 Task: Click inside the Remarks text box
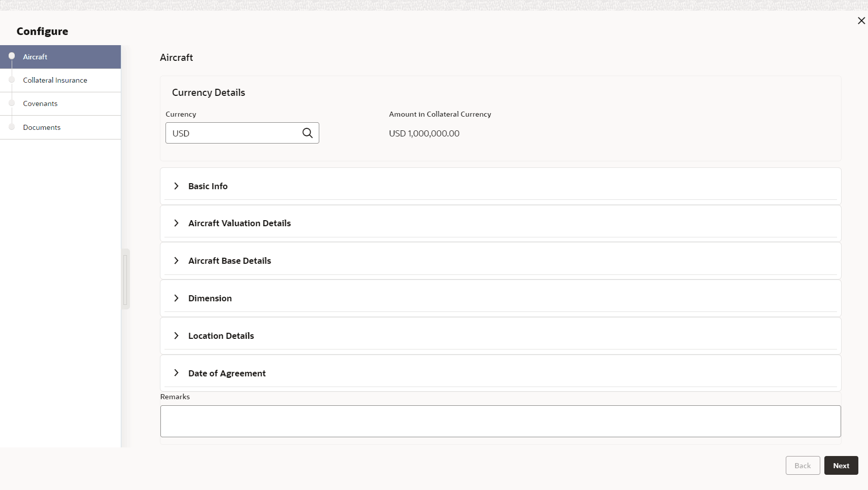tap(500, 421)
